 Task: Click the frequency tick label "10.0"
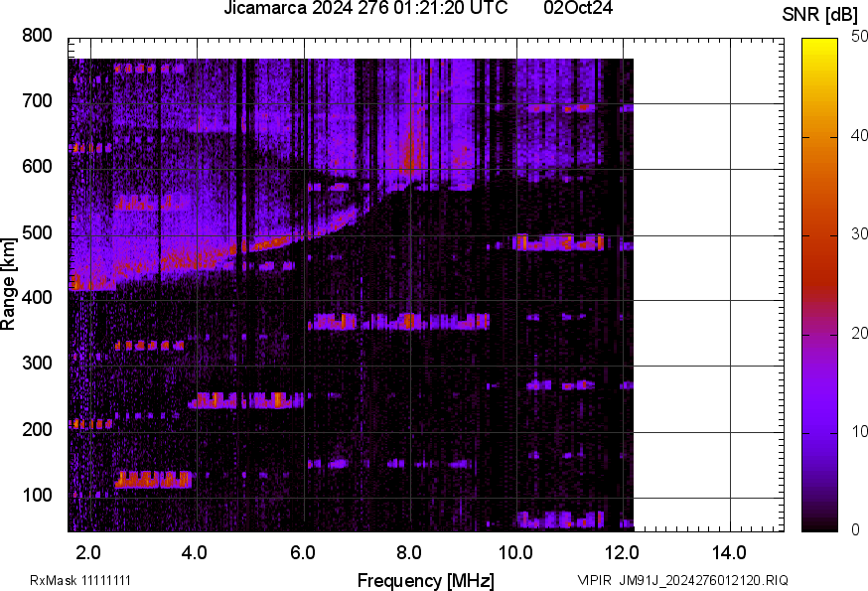(515, 552)
